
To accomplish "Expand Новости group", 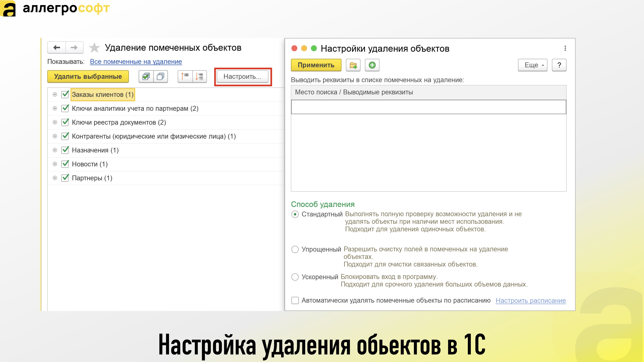I will coord(55,164).
